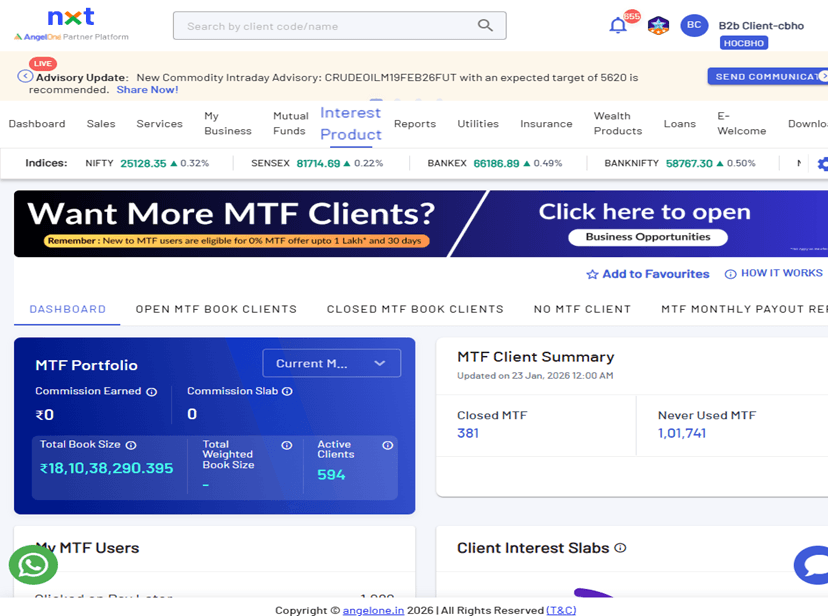The height and width of the screenshot is (616, 828).
Task: Click the Active Clients value 594
Action: [331, 475]
